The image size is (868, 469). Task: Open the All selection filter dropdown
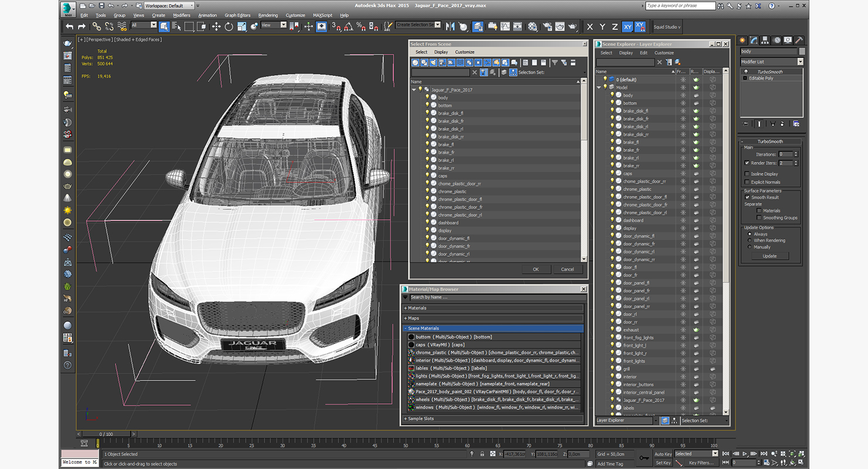point(144,25)
